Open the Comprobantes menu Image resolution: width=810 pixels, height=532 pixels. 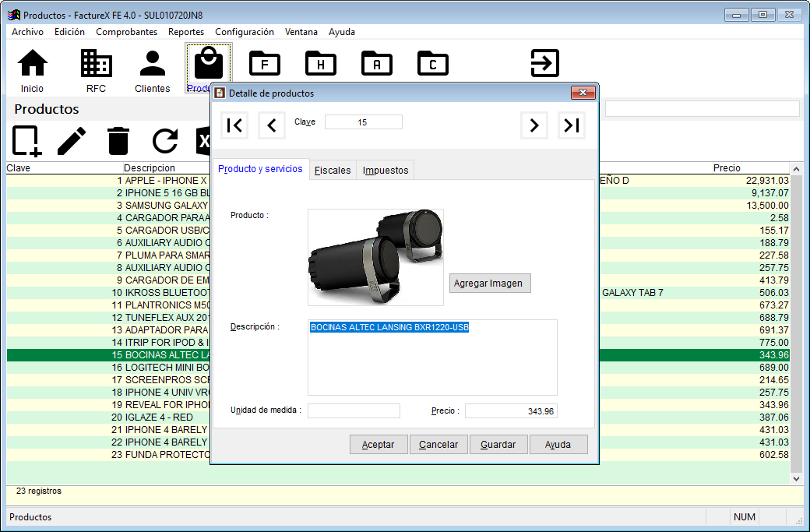(126, 32)
